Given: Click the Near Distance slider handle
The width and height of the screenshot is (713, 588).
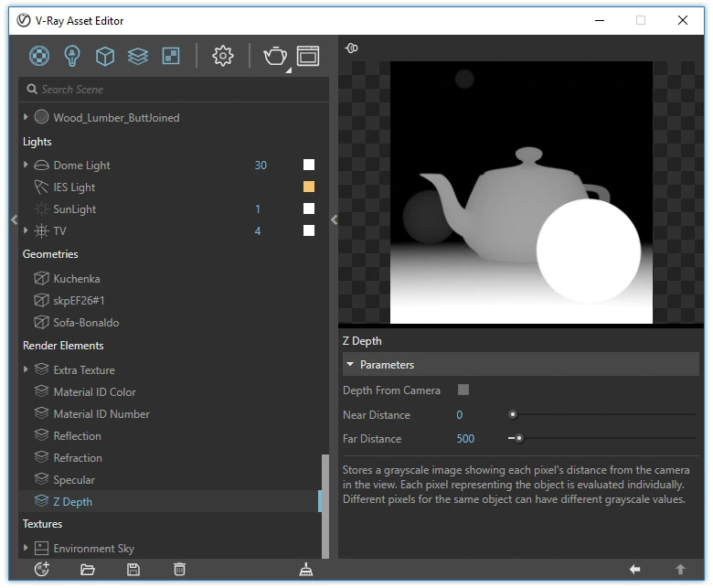Looking at the screenshot, I should point(513,414).
